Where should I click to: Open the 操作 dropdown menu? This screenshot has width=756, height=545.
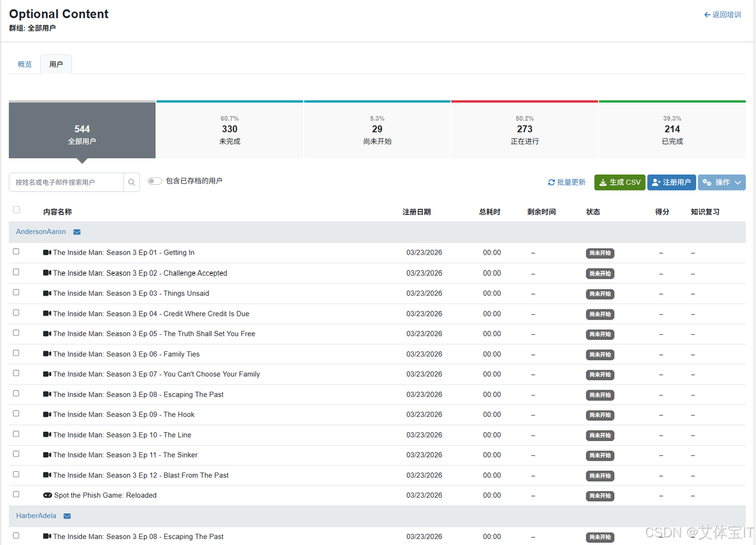point(722,182)
